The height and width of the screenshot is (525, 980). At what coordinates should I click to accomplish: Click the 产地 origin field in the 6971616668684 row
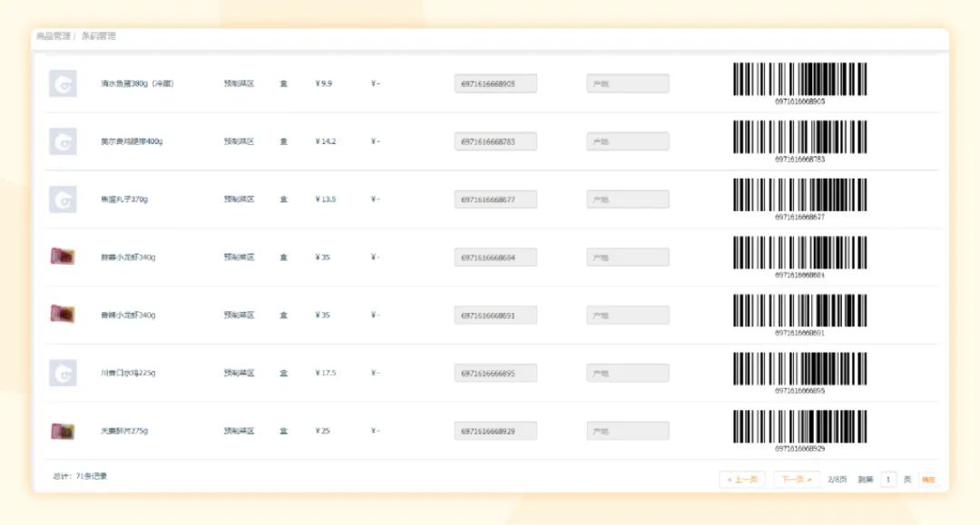coord(628,258)
